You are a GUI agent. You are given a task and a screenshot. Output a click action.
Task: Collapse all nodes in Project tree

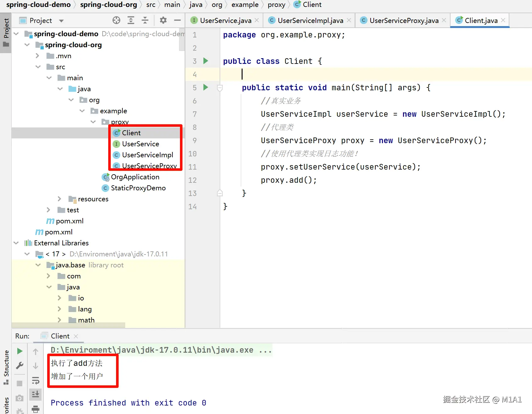[x=145, y=20]
